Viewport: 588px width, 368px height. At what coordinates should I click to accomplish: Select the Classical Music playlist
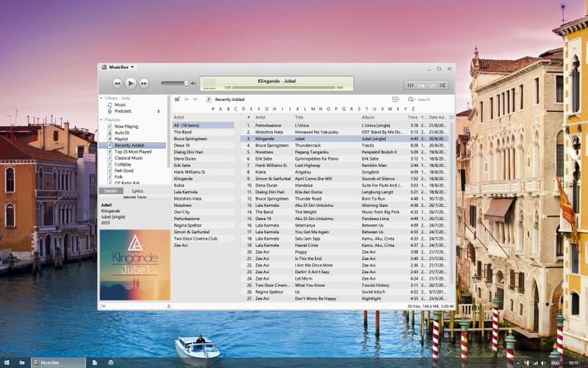(128, 158)
